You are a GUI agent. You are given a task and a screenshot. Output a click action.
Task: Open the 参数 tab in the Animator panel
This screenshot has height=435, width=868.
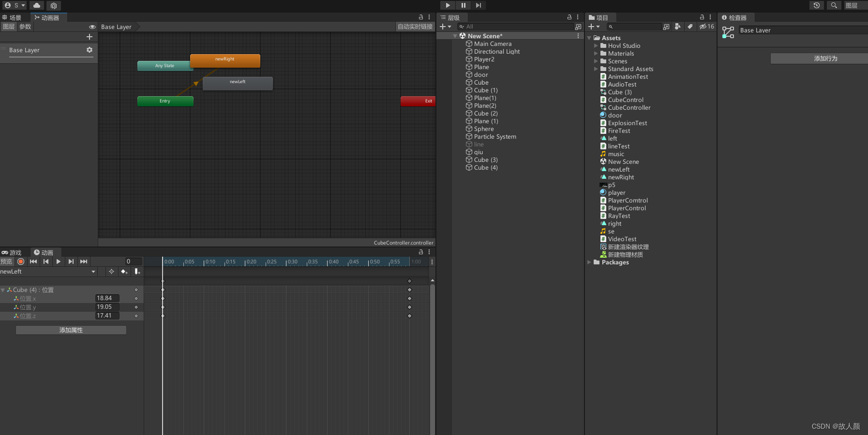tap(25, 27)
